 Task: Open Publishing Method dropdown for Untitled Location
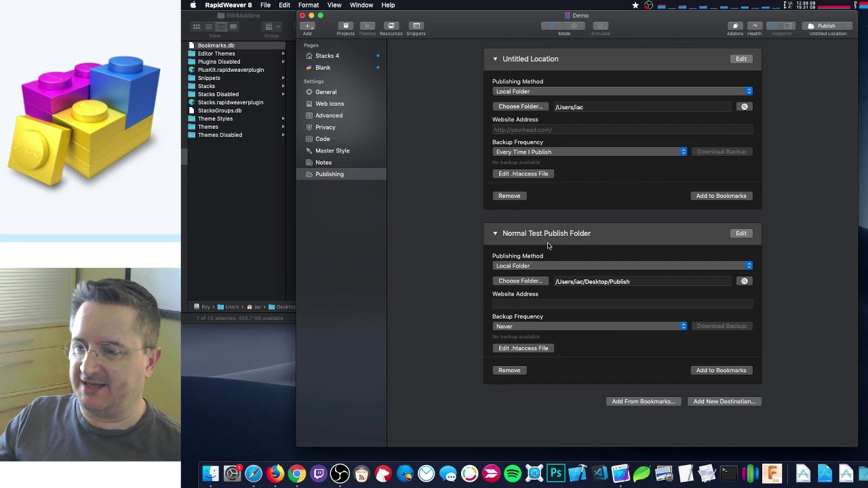(x=623, y=91)
